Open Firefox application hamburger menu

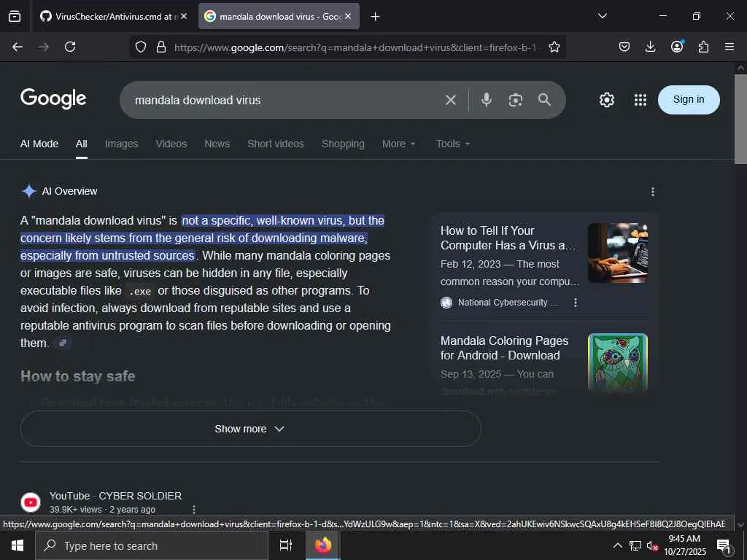729,47
